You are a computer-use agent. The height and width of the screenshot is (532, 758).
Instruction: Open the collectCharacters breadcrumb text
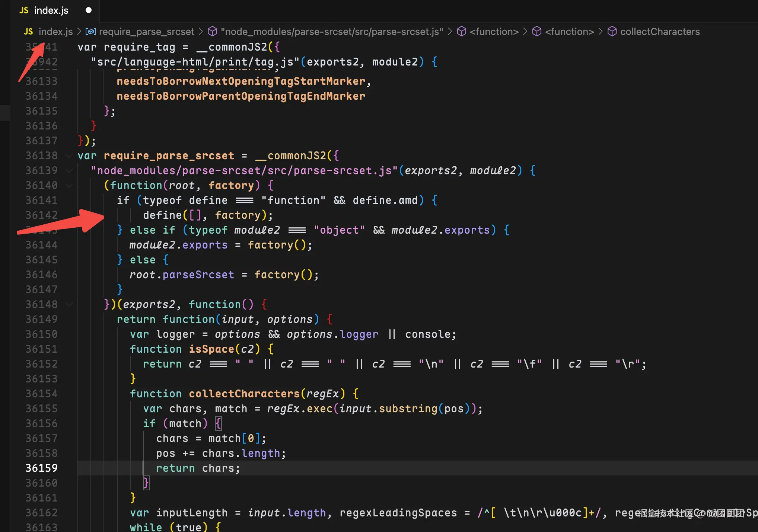click(660, 32)
